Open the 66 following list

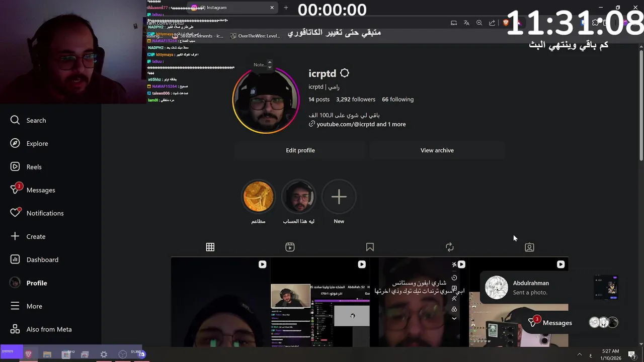(x=397, y=100)
